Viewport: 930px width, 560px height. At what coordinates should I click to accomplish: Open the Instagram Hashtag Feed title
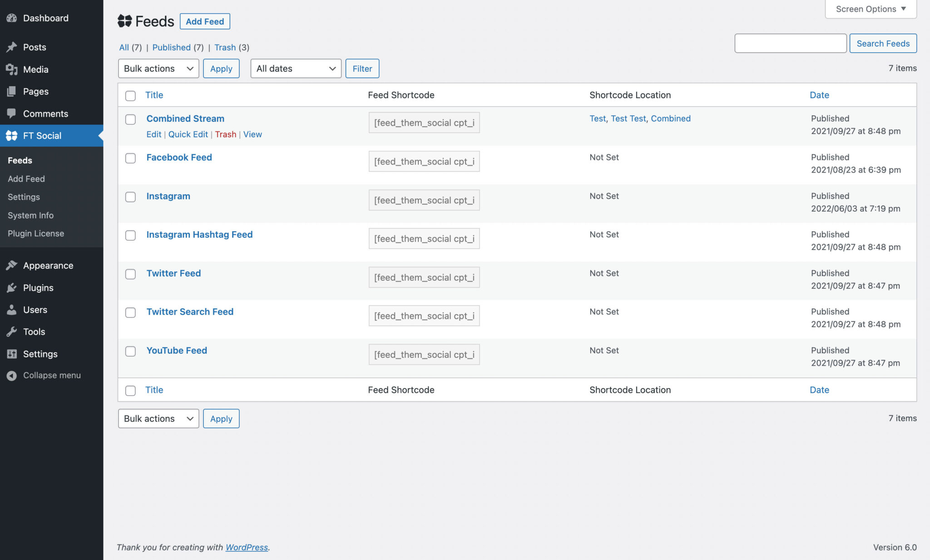pos(199,234)
